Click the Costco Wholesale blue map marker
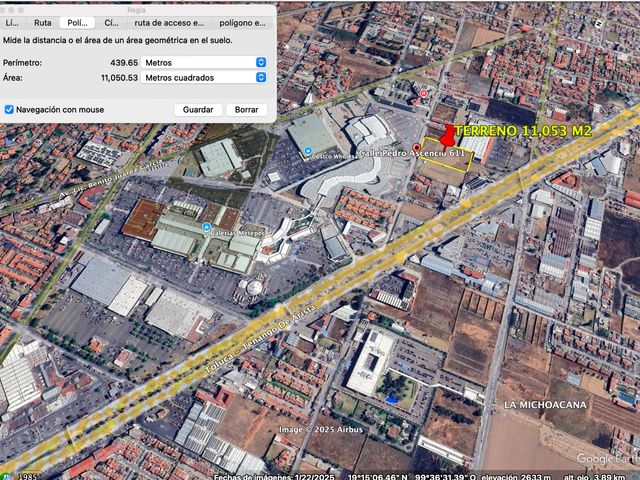Image resolution: width=640 pixels, height=480 pixels. (x=308, y=151)
